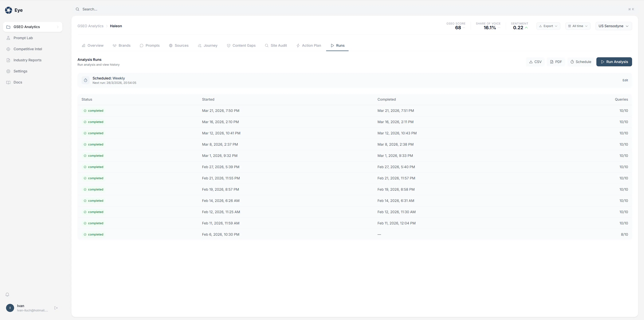The image size is (644, 320).
Task: Click Edit on the weekly schedule
Action: click(x=625, y=80)
